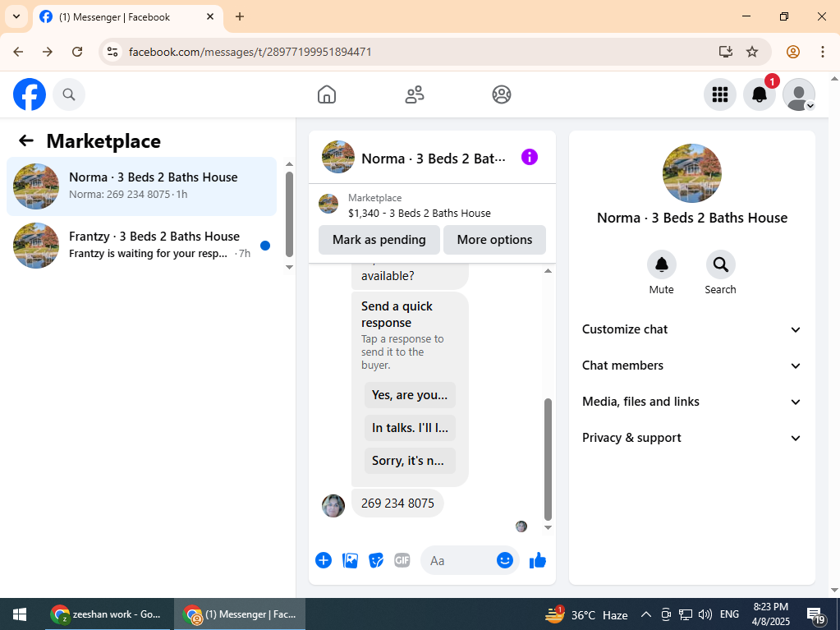Go back from Marketplace with arrow
The width and height of the screenshot is (840, 630).
[26, 141]
